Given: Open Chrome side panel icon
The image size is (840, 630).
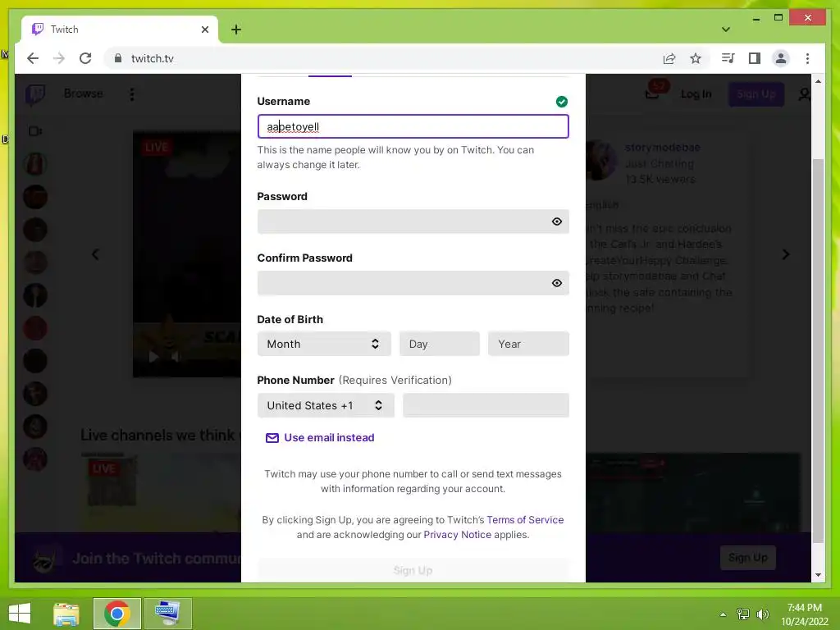Looking at the screenshot, I should coord(755,58).
